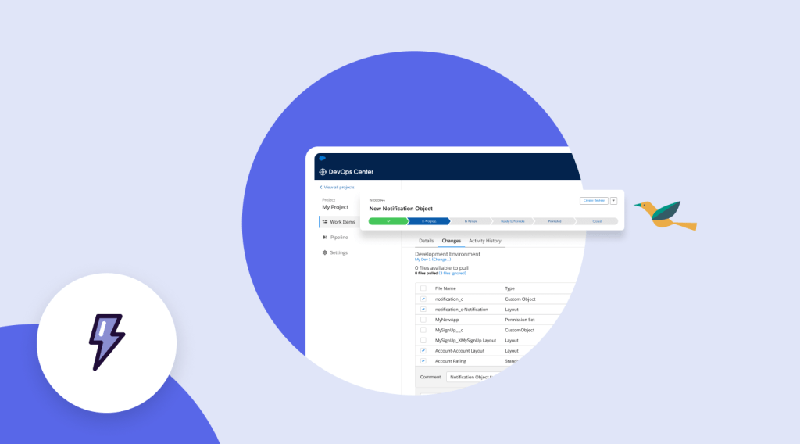Uncheck the Account-Account Layout checkbox
Image resolution: width=800 pixels, height=444 pixels.
click(423, 351)
